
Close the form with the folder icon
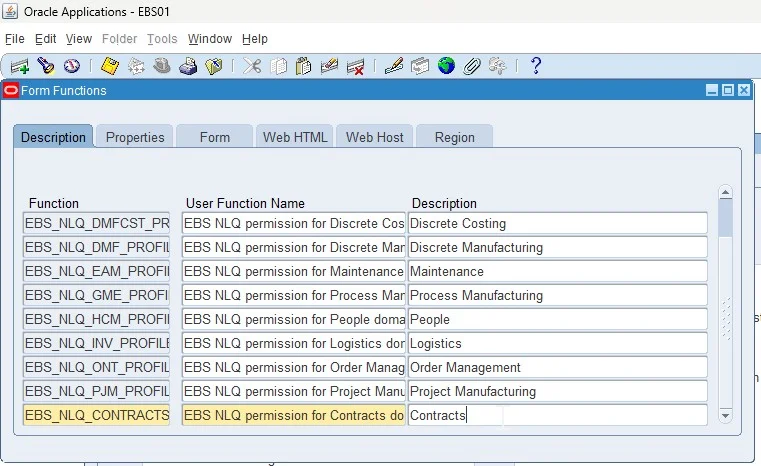pos(214,66)
